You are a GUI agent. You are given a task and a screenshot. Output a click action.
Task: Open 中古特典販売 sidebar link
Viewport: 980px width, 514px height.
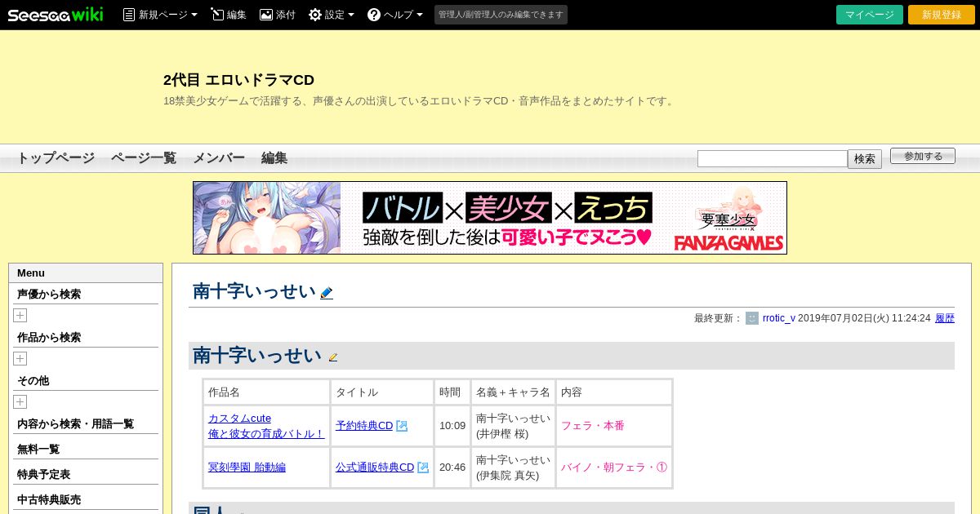[49, 500]
